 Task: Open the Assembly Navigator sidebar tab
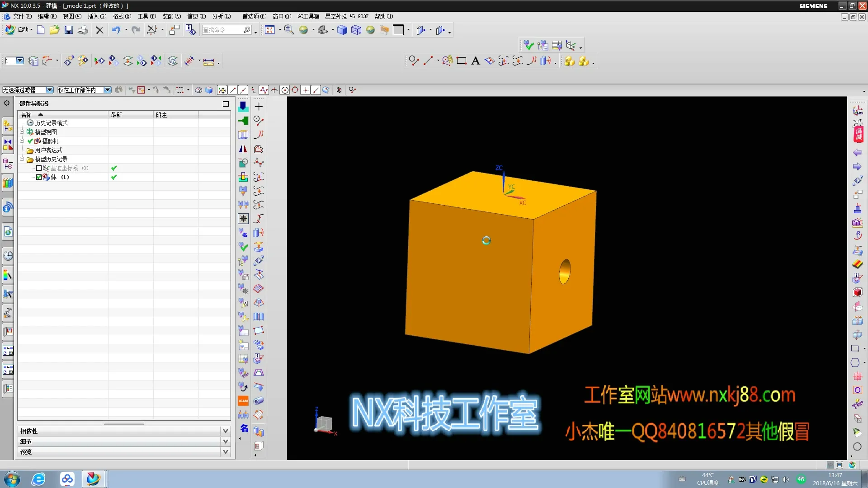[x=8, y=125]
